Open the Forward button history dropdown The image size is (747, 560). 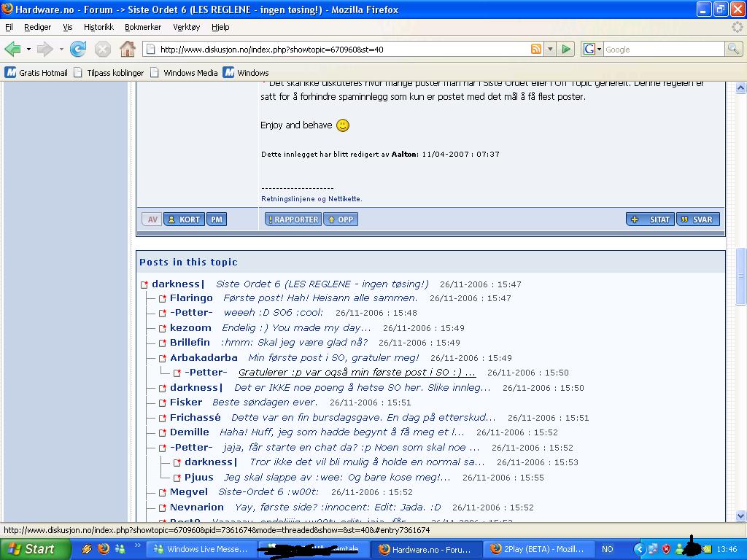point(61,49)
